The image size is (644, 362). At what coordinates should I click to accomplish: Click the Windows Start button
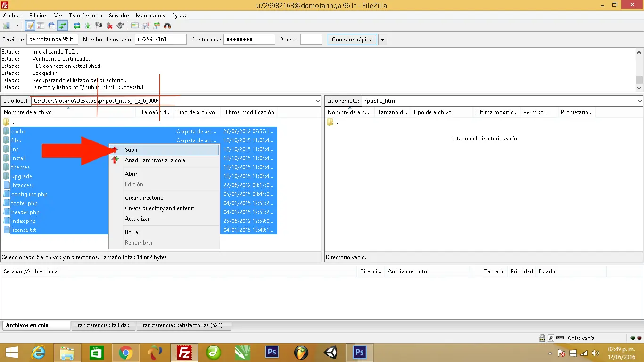[11, 353]
